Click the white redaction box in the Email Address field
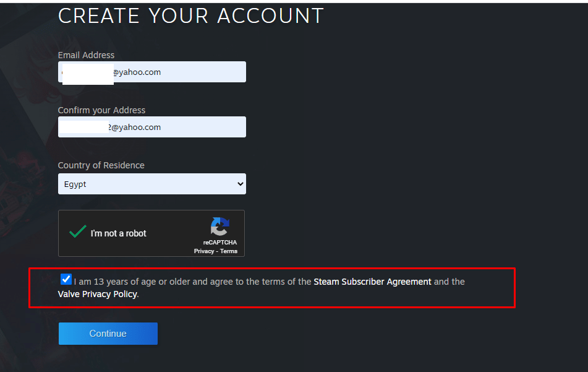The image size is (588, 372). (88, 74)
